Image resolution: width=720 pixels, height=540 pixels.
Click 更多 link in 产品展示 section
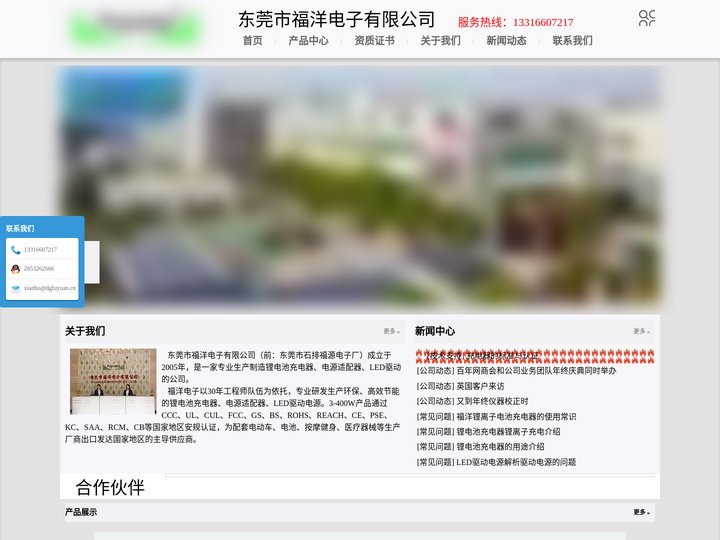tap(641, 512)
